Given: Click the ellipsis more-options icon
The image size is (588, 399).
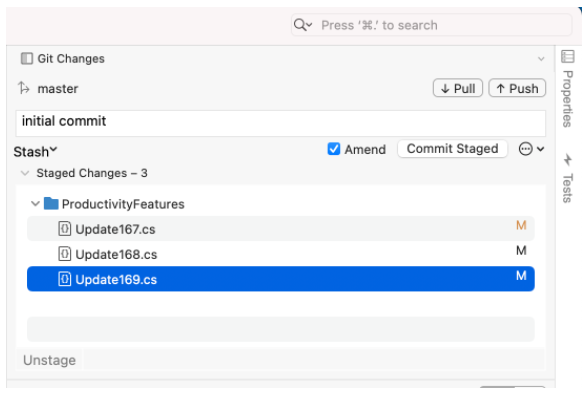Looking at the screenshot, I should click(525, 149).
